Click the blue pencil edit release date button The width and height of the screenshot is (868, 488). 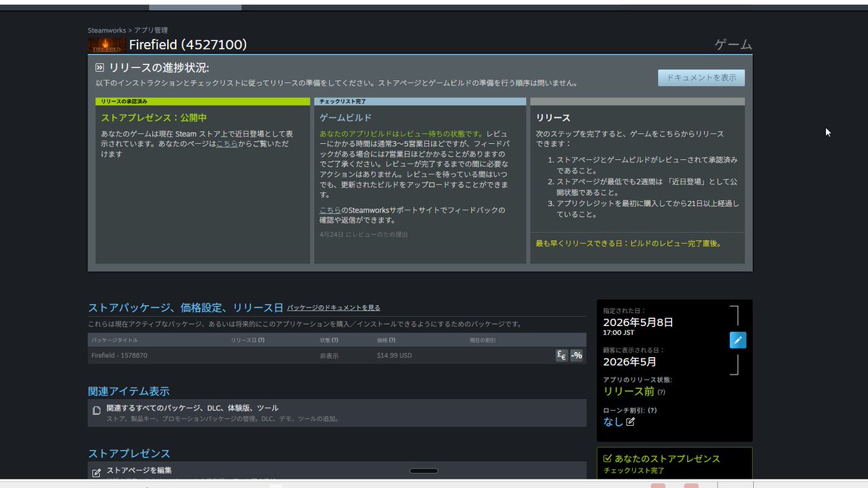coord(737,340)
